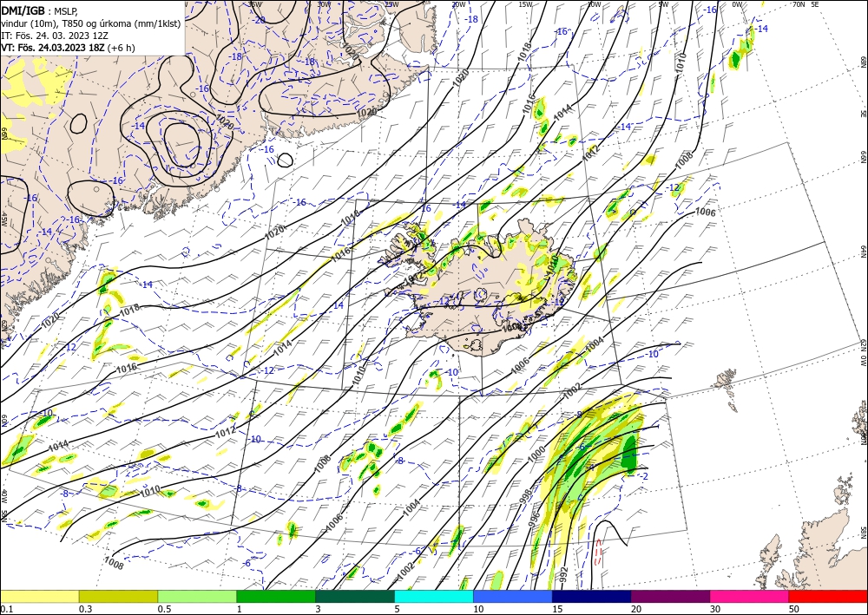Click the '70N' latitude label in top-right corner
The image size is (868, 615).
[799, 4]
